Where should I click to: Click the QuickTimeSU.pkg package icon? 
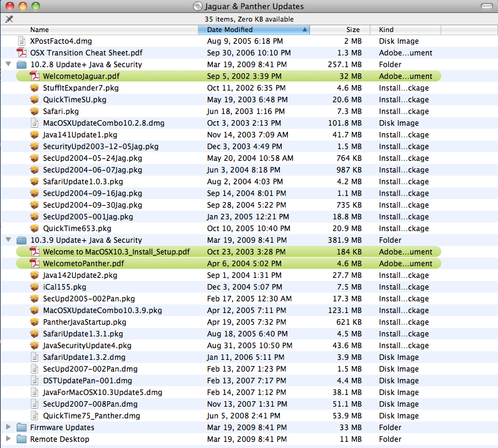point(35,100)
